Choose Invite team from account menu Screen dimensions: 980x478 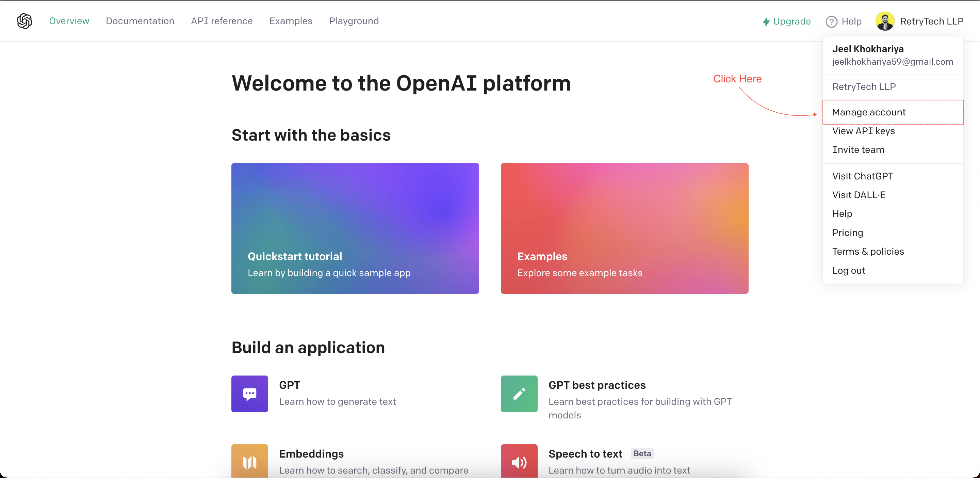point(893,149)
